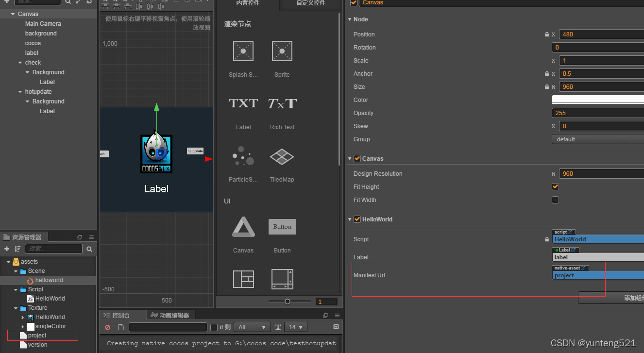Select the Button UI control icon

point(282,227)
